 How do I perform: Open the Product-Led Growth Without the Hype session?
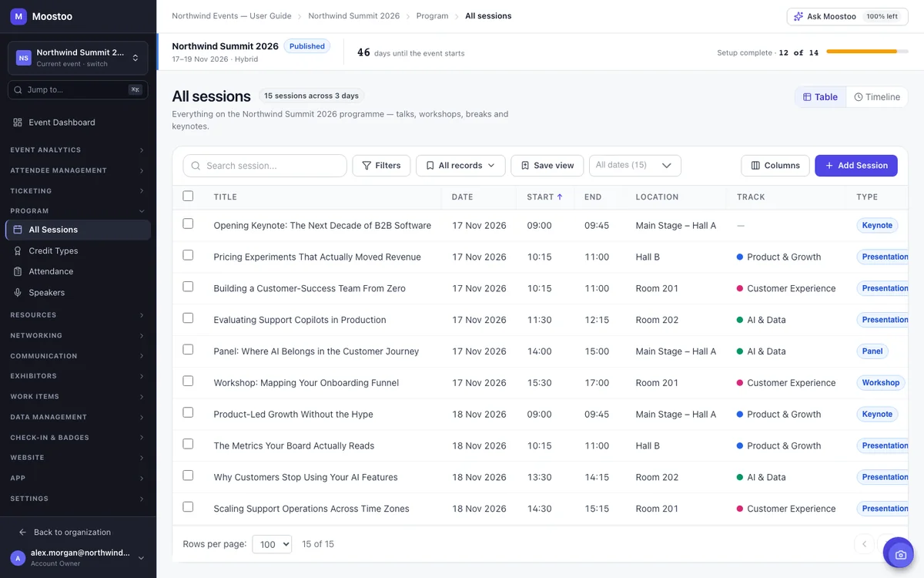click(293, 415)
